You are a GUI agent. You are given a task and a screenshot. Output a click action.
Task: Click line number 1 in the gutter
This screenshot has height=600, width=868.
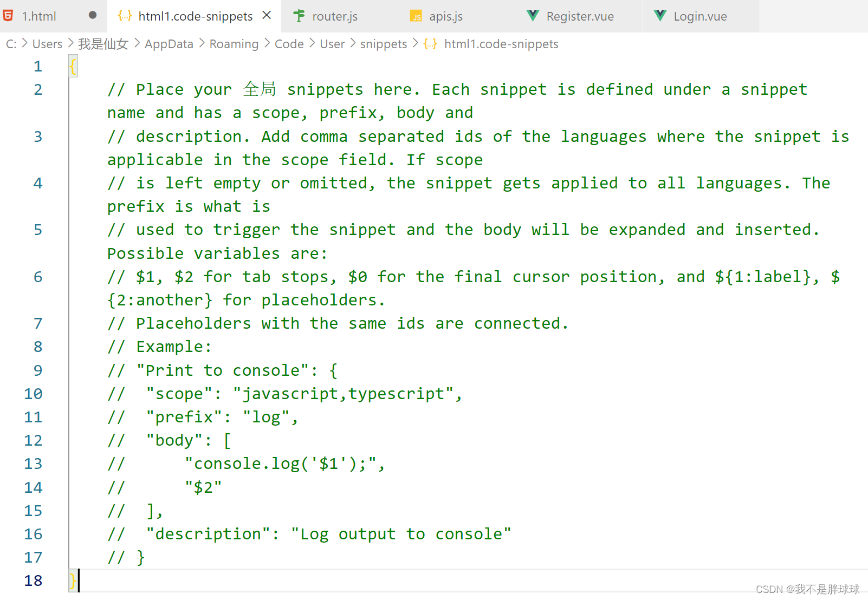38,66
